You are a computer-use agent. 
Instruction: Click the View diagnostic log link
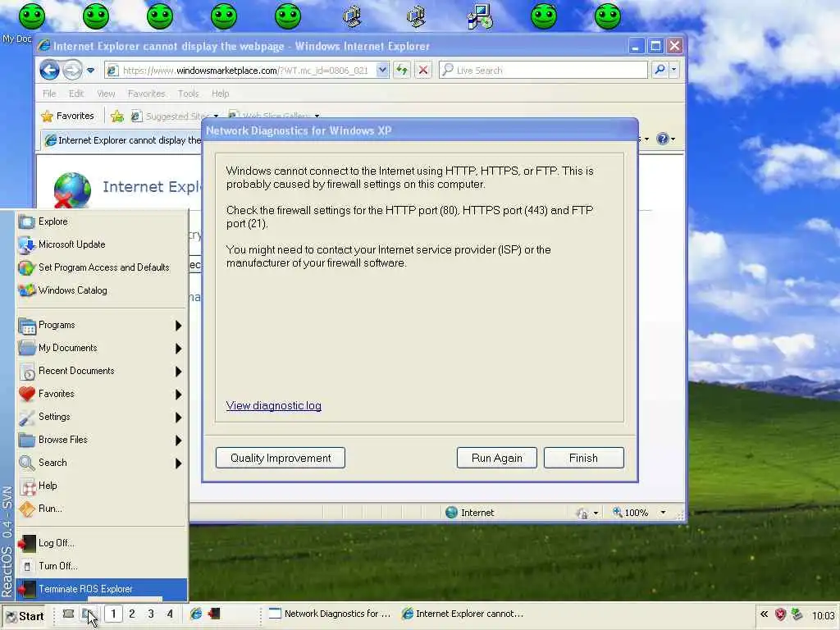pyautogui.click(x=274, y=405)
